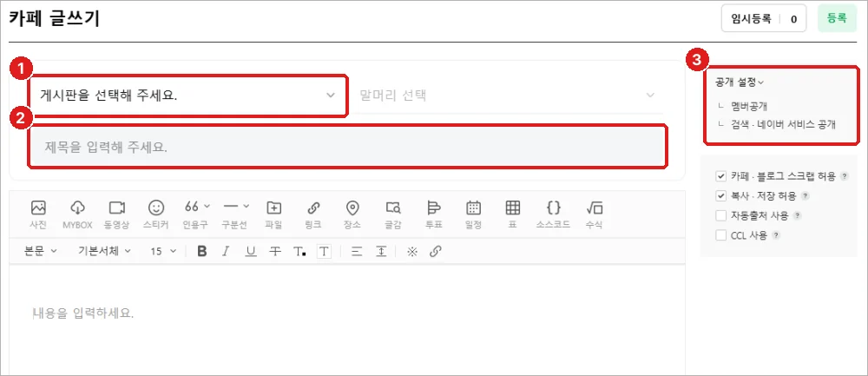Open line spacing options
This screenshot has height=376, width=868.
[381, 252]
